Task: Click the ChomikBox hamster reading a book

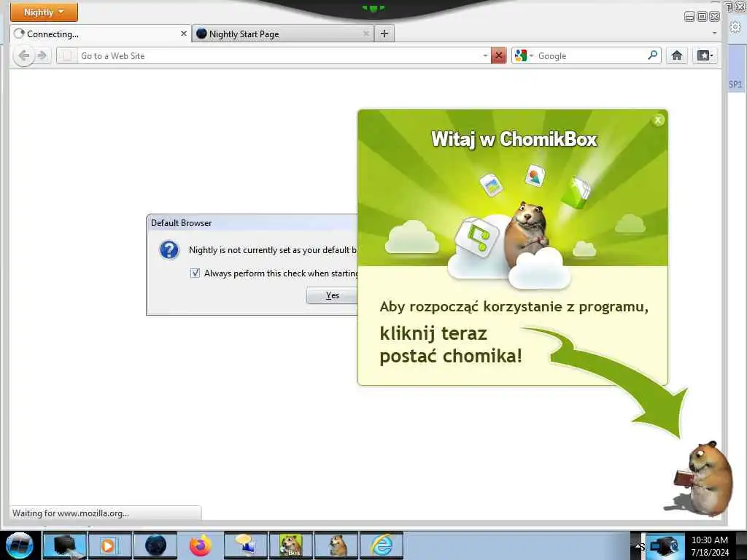Action: tap(704, 478)
